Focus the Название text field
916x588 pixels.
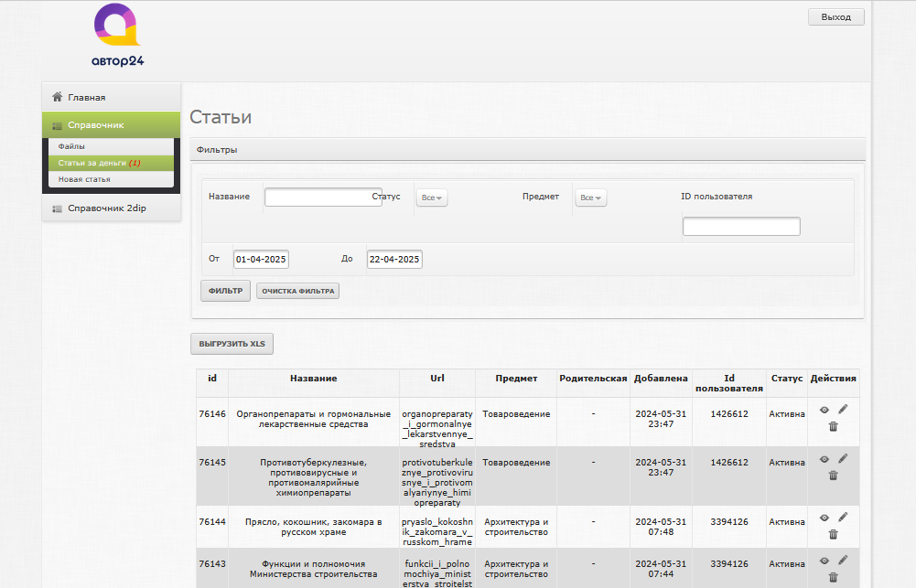point(323,197)
